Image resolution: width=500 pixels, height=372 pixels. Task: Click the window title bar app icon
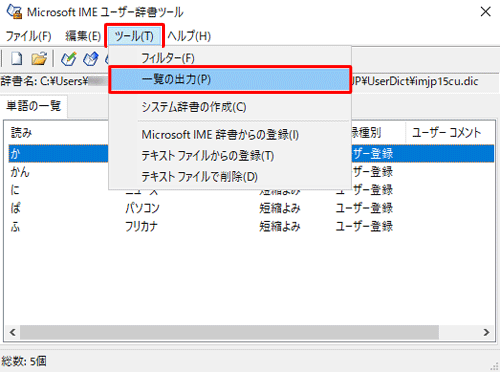[x=15, y=11]
